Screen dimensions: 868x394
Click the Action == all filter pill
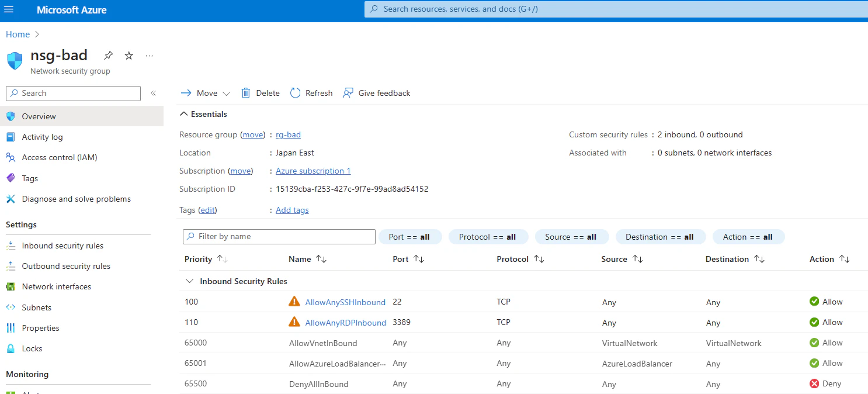point(748,237)
